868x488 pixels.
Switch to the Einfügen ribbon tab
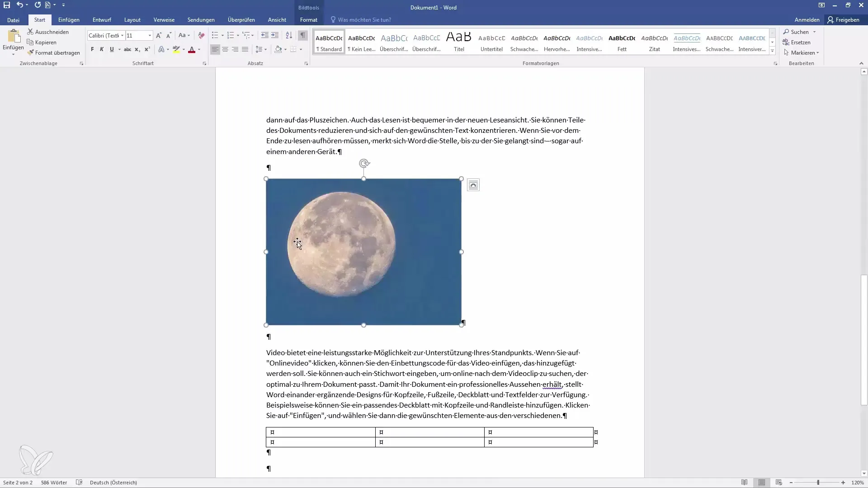coord(69,20)
